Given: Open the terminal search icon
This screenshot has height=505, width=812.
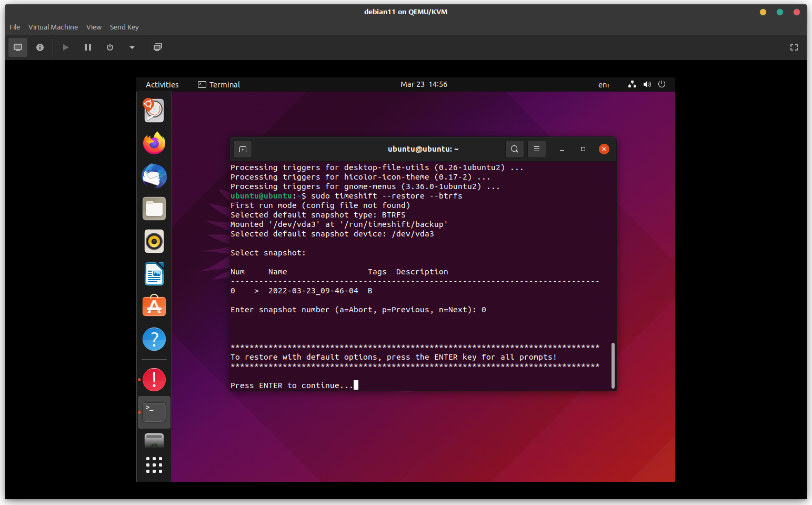Looking at the screenshot, I should tap(515, 149).
